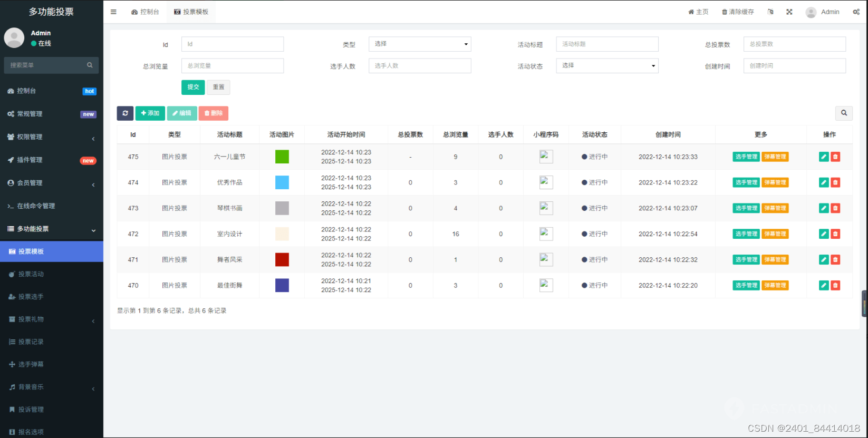
Task: Click the 删除 delete toolbar button
Action: [214, 113]
